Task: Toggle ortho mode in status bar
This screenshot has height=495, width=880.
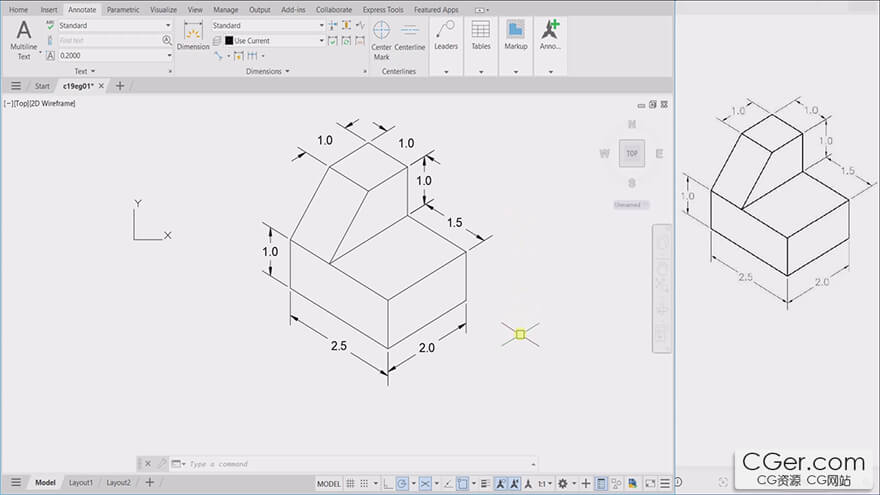Action: click(x=388, y=483)
